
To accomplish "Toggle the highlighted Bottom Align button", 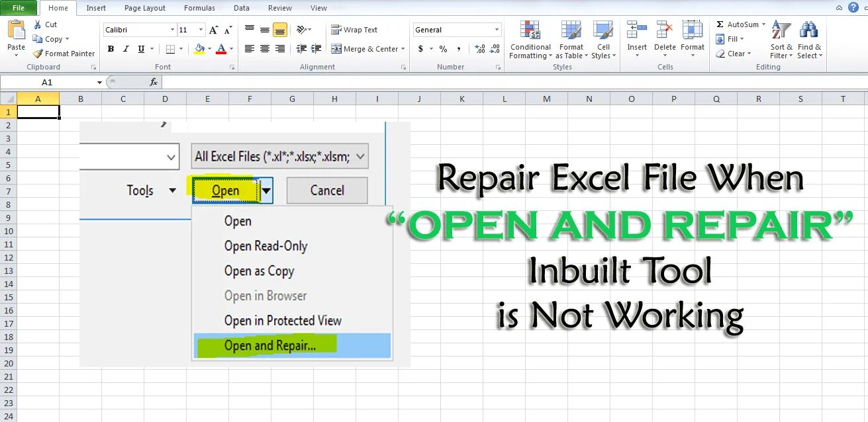I will click(280, 30).
